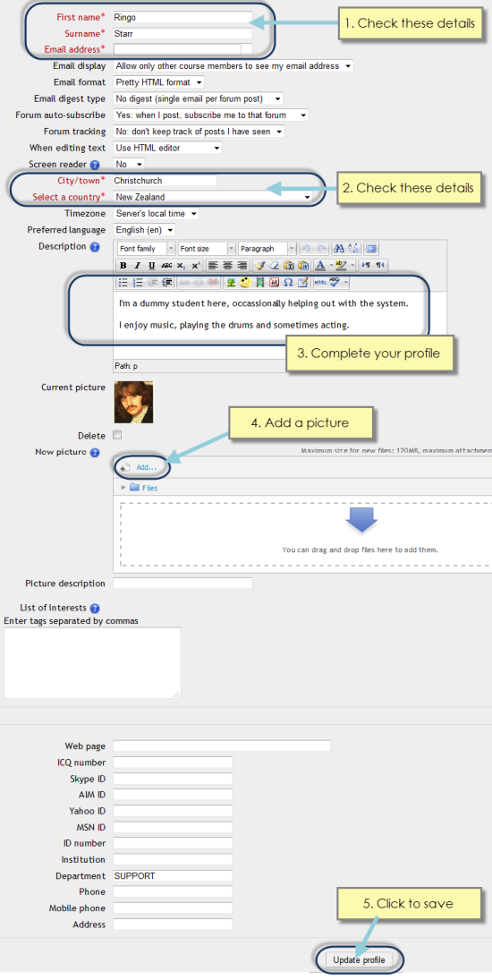Apply bold formatting in the description editor

coord(123,266)
